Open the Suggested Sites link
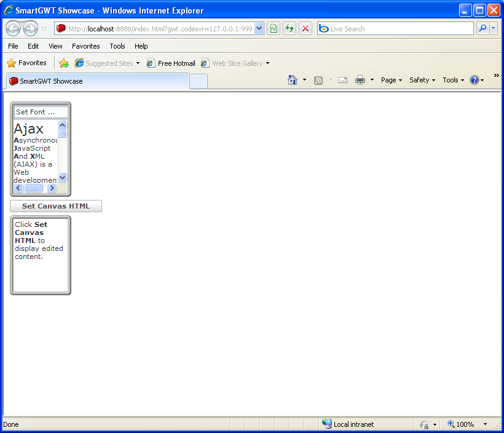The width and height of the screenshot is (504, 433). click(x=104, y=63)
